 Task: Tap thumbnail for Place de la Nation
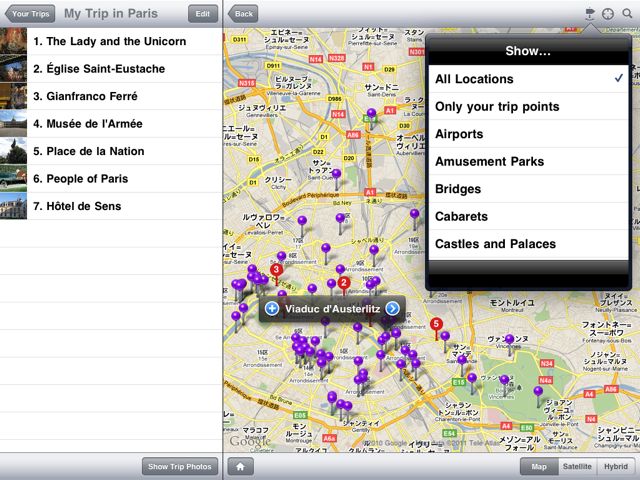tap(13, 151)
